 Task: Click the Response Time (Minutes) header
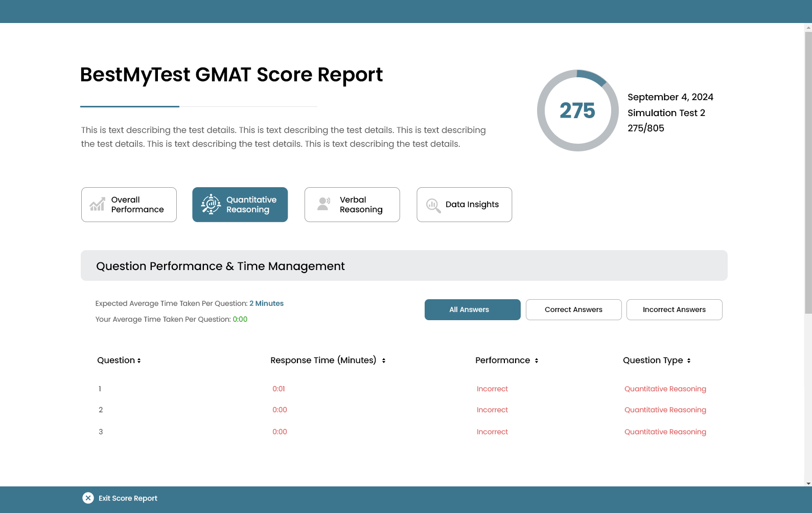(x=323, y=360)
